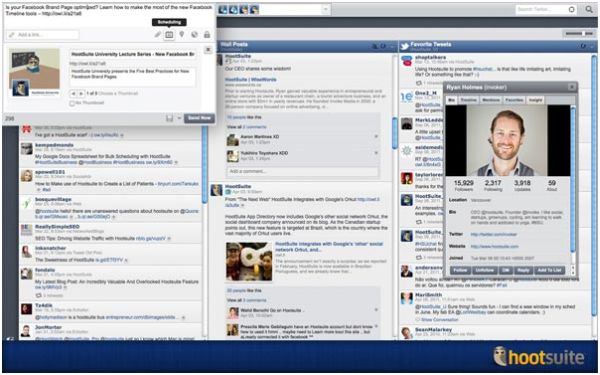Click SeanMalarkey avatar in Favorite Tweets
Screen dimensions: 600x375
tap(406, 333)
